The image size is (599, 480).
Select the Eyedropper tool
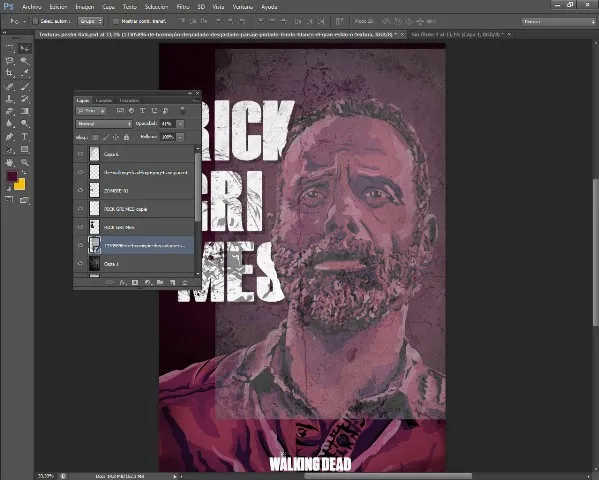tap(24, 73)
